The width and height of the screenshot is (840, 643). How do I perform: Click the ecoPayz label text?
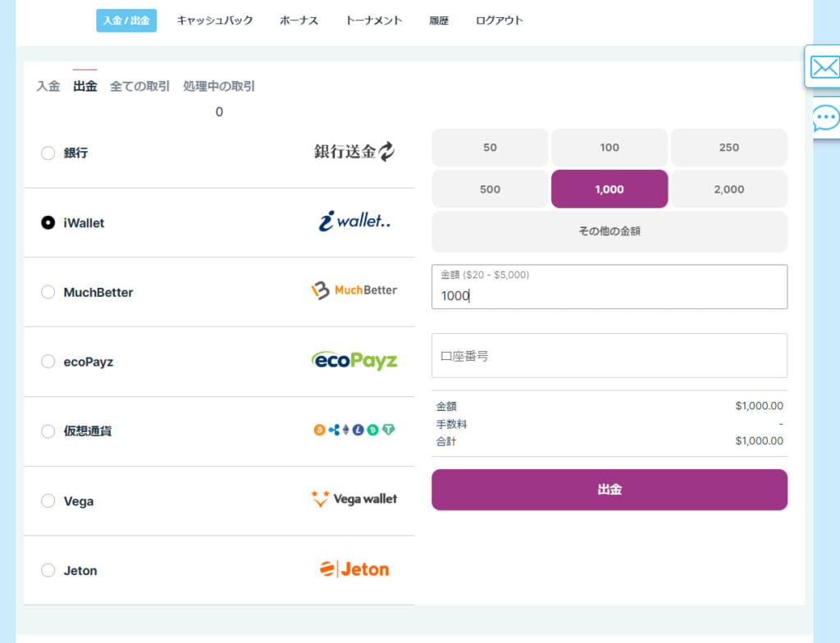(89, 363)
